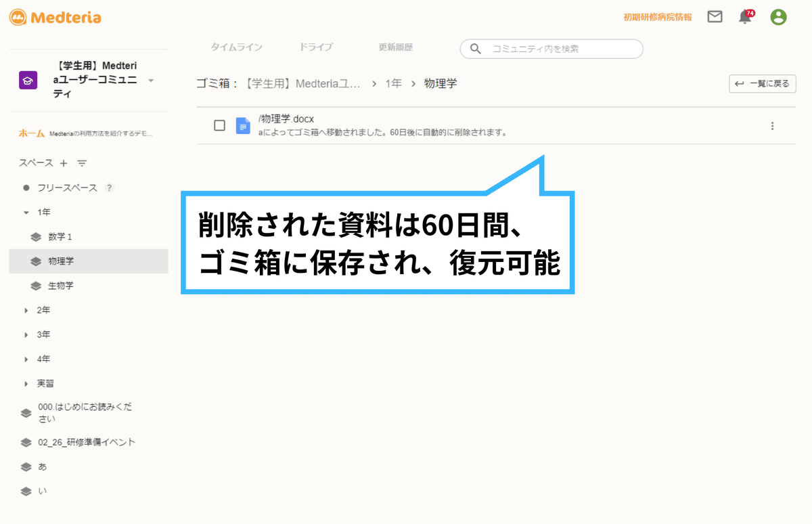Screen dimensions: 812x524
Task: Collapse the 1年 tree node
Action: tap(26, 213)
